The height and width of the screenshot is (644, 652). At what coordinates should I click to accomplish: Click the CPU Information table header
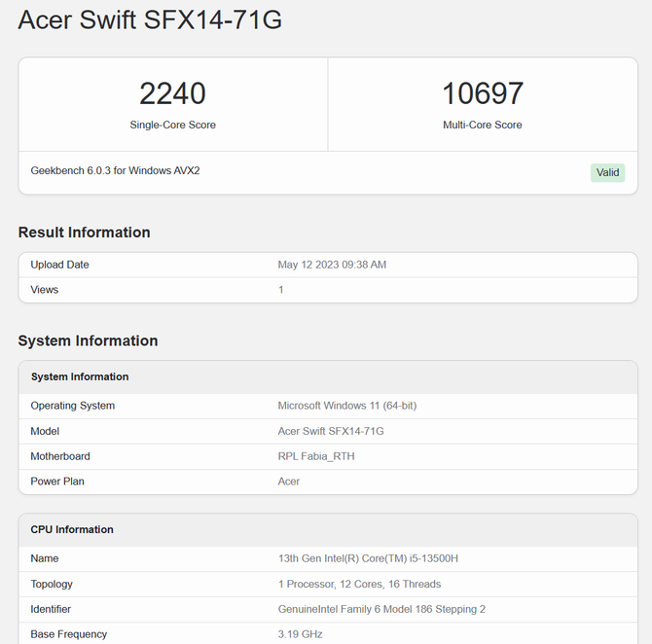[71, 529]
